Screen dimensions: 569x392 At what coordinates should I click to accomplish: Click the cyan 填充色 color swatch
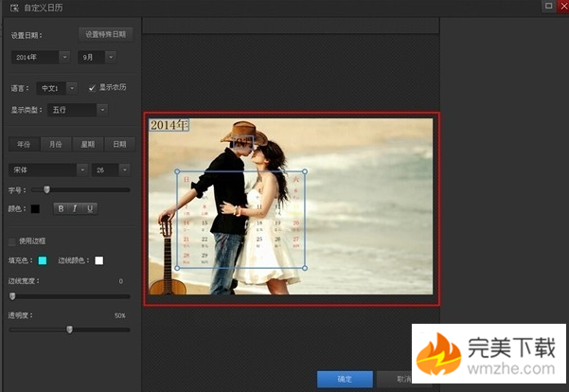click(x=41, y=260)
